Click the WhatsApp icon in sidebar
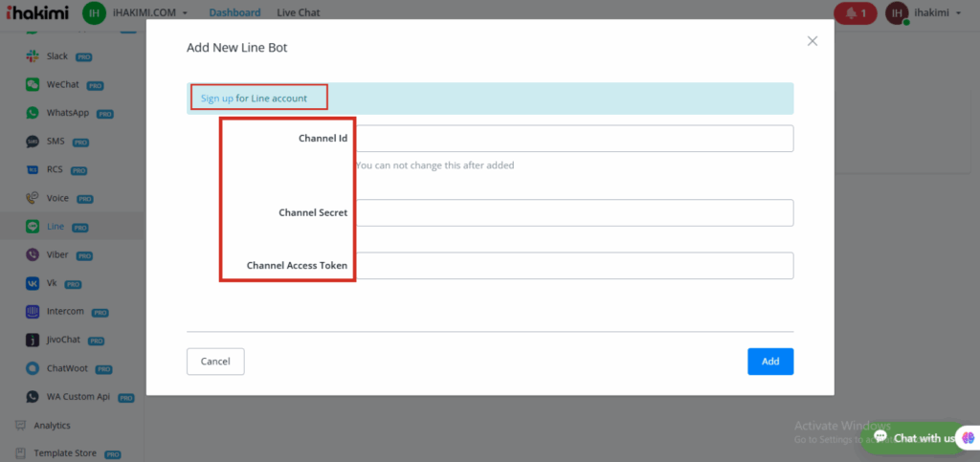Viewport: 980px width, 462px height. [x=33, y=113]
